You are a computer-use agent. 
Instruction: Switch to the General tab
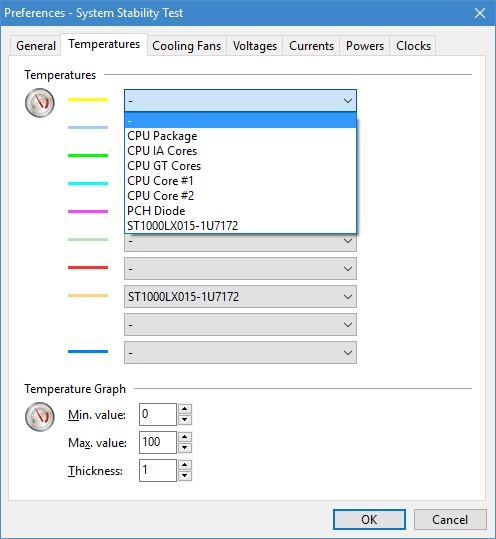pyautogui.click(x=36, y=46)
